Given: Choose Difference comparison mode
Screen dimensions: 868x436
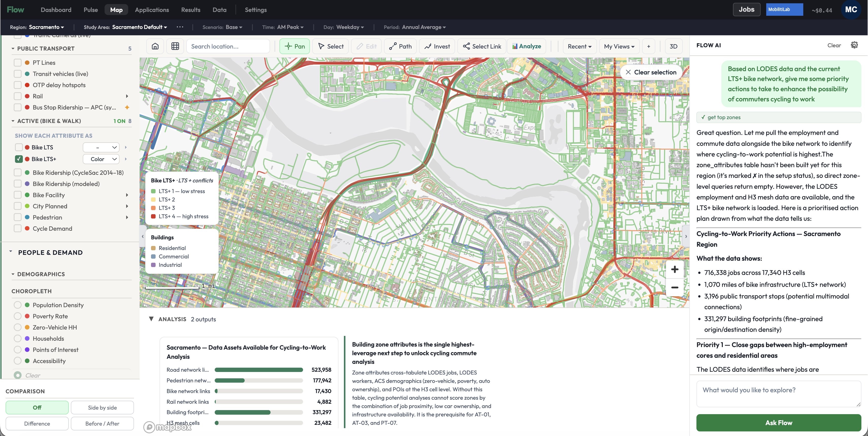Looking at the screenshot, I should 37,423.
